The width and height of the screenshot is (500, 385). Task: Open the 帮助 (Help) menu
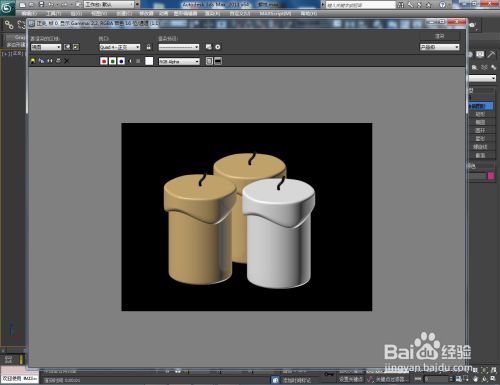309,13
